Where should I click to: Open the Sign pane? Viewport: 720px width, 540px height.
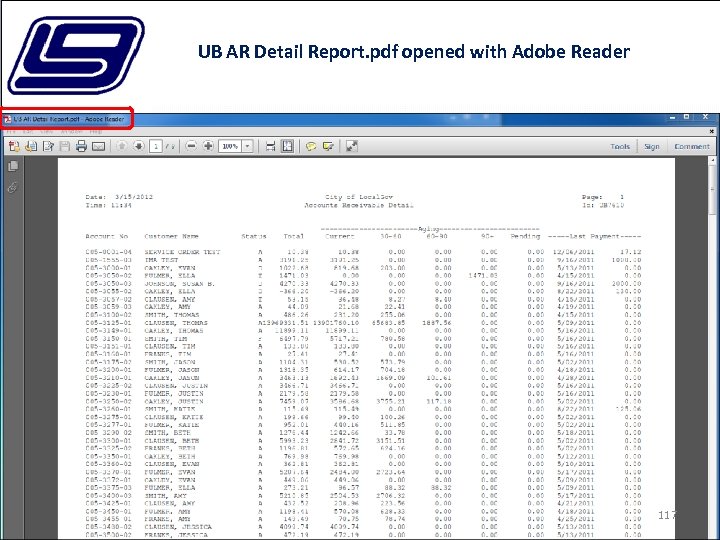coord(652,146)
